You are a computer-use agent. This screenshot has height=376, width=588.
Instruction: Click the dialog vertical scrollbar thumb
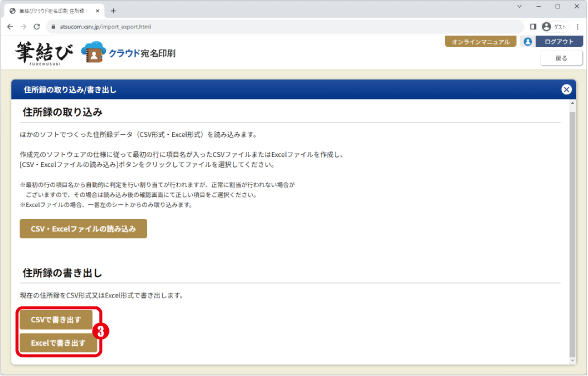(572, 233)
